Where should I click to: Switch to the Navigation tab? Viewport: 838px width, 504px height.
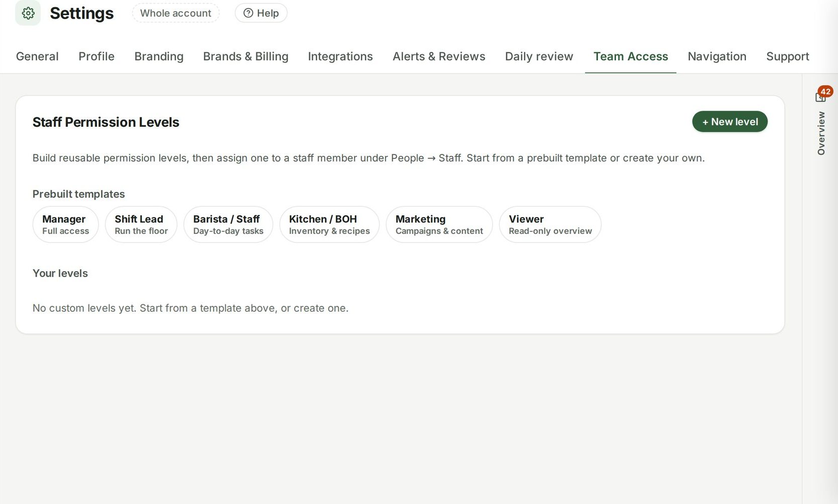pyautogui.click(x=717, y=56)
